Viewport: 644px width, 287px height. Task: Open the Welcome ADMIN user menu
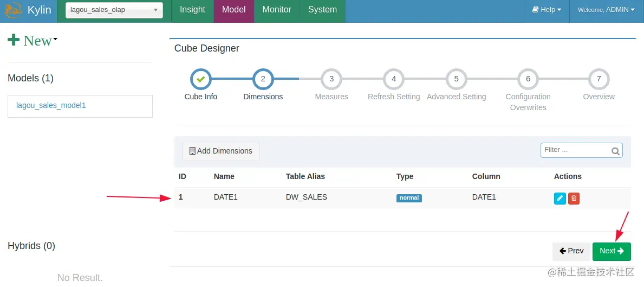606,10
